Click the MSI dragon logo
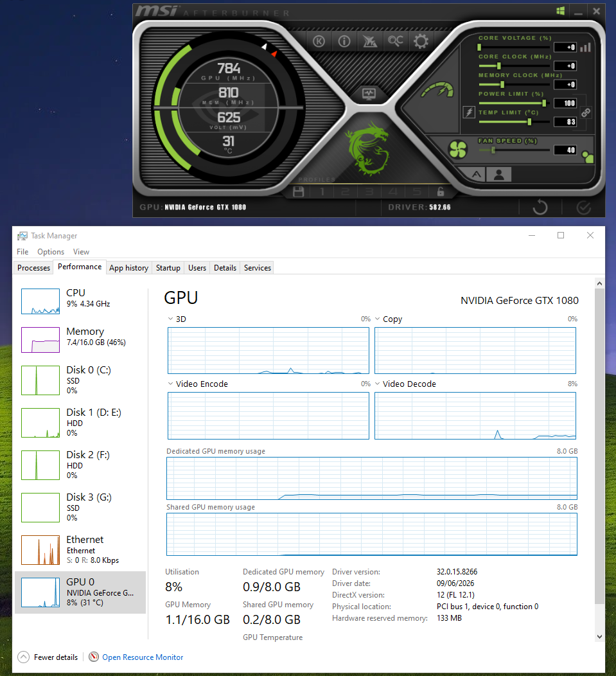This screenshot has height=676, width=616. pyautogui.click(x=367, y=148)
